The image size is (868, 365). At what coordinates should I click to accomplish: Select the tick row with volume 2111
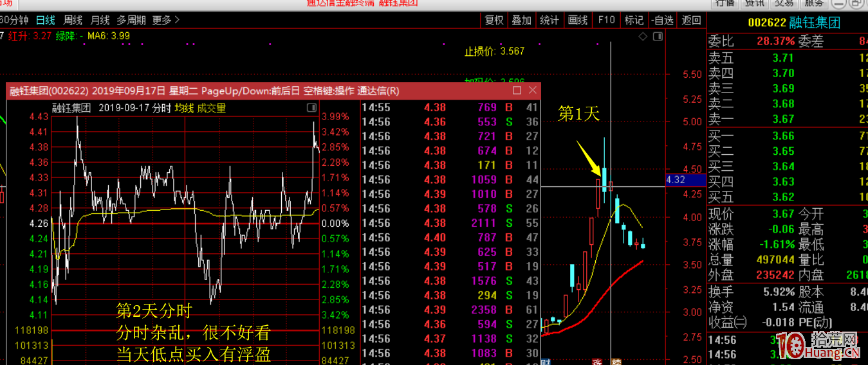pyautogui.click(x=450, y=223)
